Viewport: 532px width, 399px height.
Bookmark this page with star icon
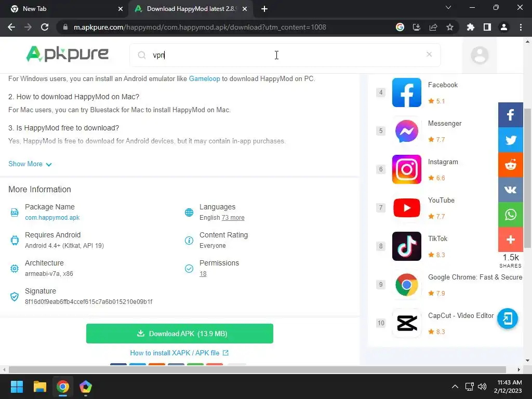(x=449, y=27)
